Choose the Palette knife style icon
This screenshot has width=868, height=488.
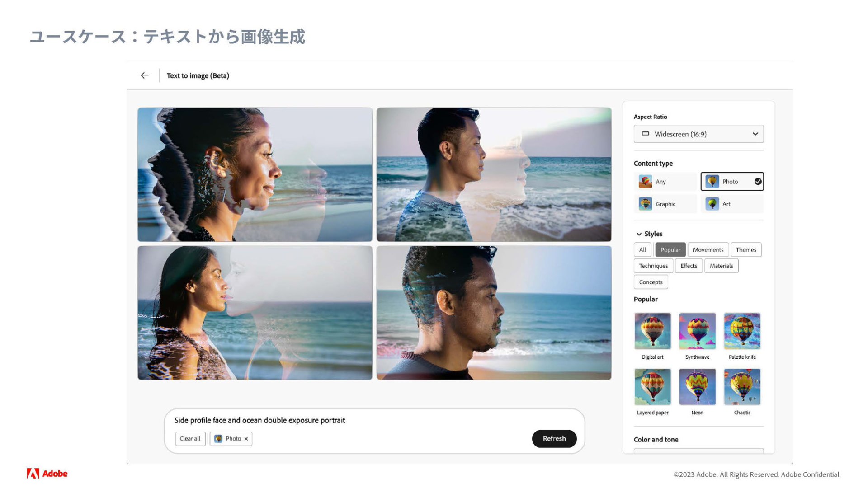742,331
